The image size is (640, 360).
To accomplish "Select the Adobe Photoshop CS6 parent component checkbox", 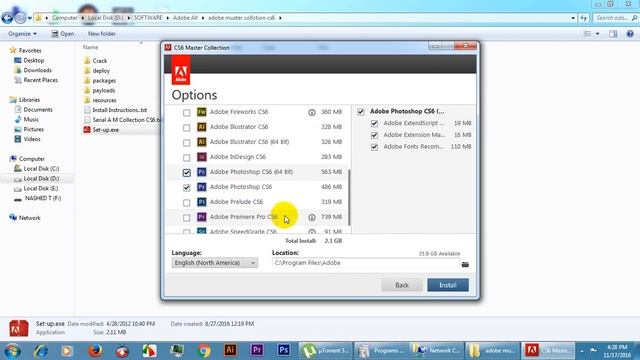I will click(x=361, y=111).
